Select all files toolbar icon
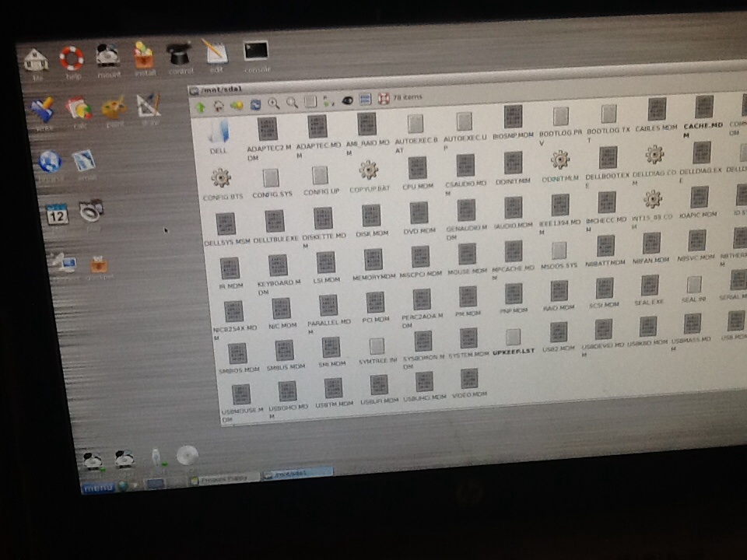This screenshot has width=747, height=560. [x=365, y=99]
